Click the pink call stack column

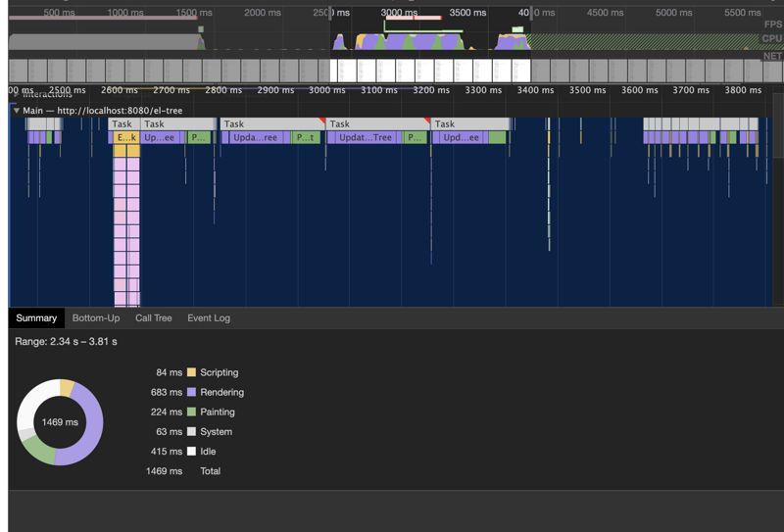(x=125, y=225)
